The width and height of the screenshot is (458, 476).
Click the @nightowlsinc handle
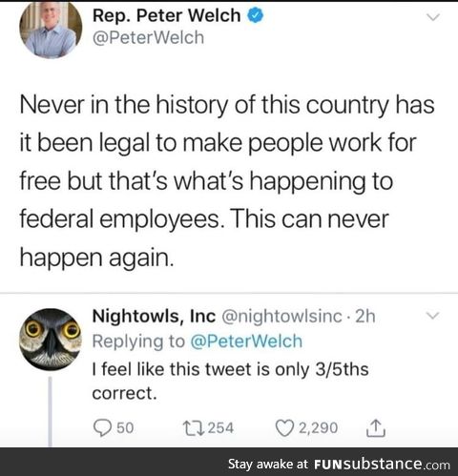[281, 317]
